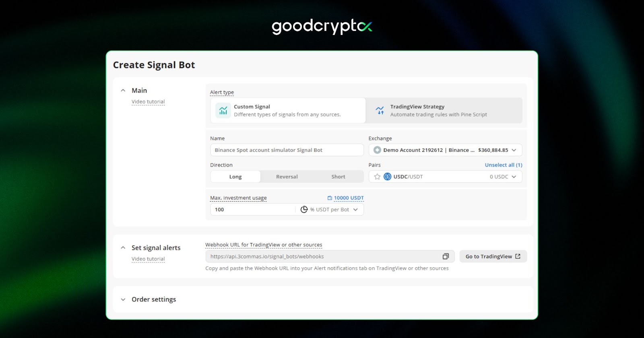Click the bot Name input field
Screen dimensions: 644x338
click(x=287, y=150)
